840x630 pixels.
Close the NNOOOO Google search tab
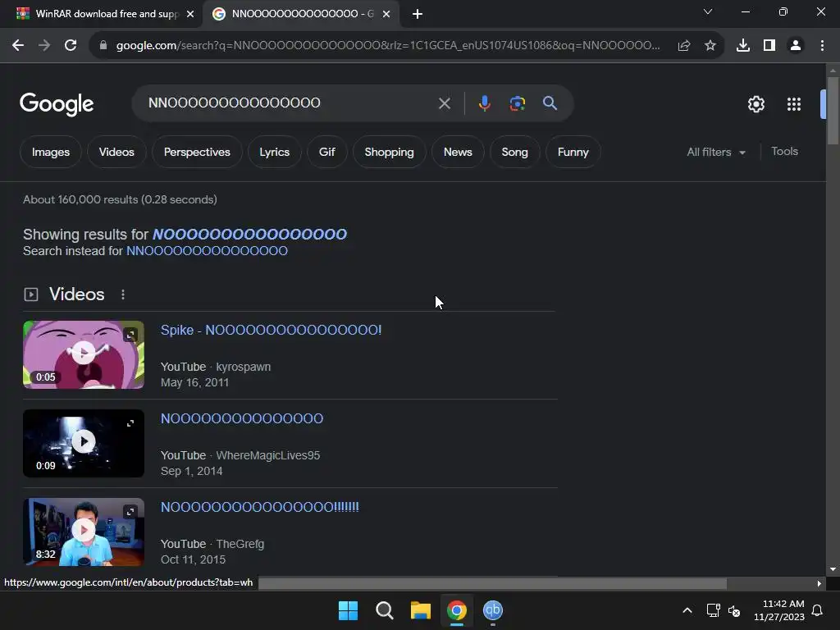tap(386, 14)
